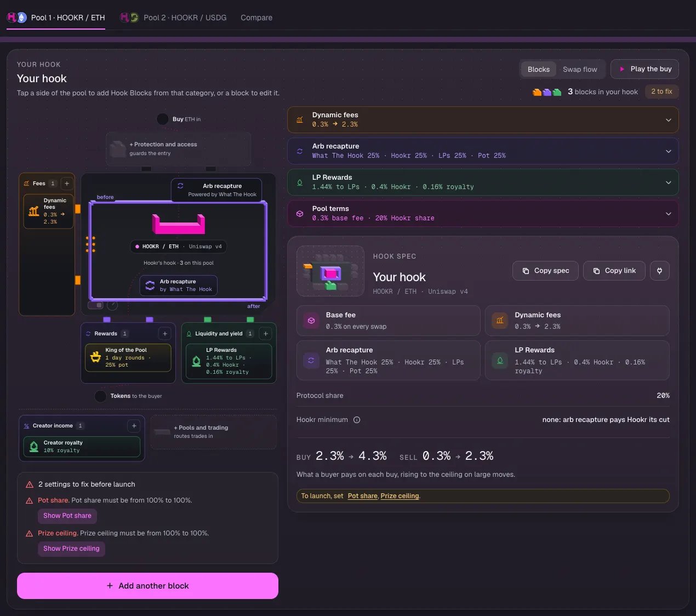Add a block with the Rewards plus icon
696x616 pixels.
(x=165, y=333)
